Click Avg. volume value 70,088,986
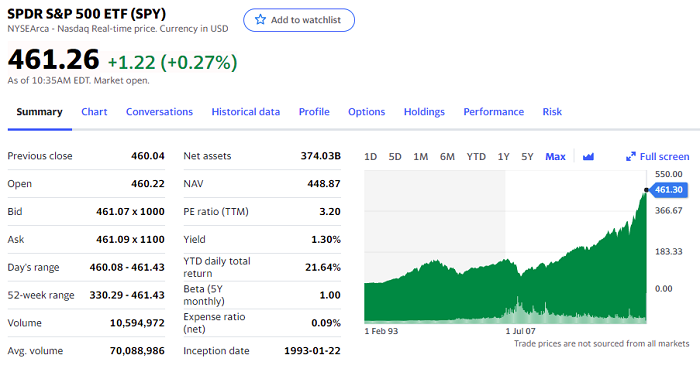700x372 pixels. (x=138, y=351)
